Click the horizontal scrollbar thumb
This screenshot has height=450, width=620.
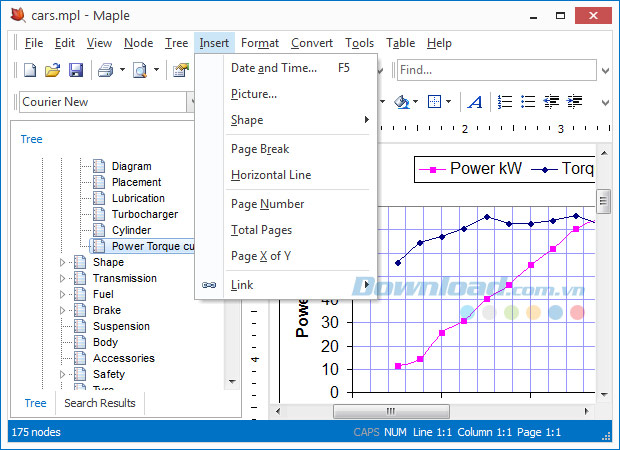391,411
